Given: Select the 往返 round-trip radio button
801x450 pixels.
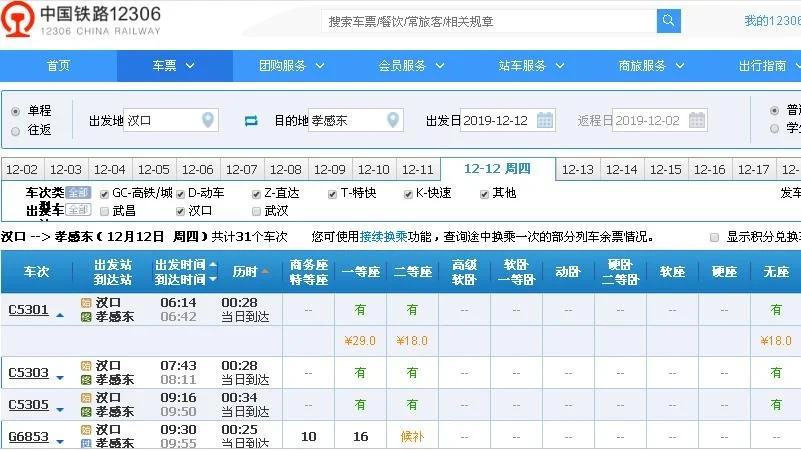Looking at the screenshot, I should pos(16,131).
